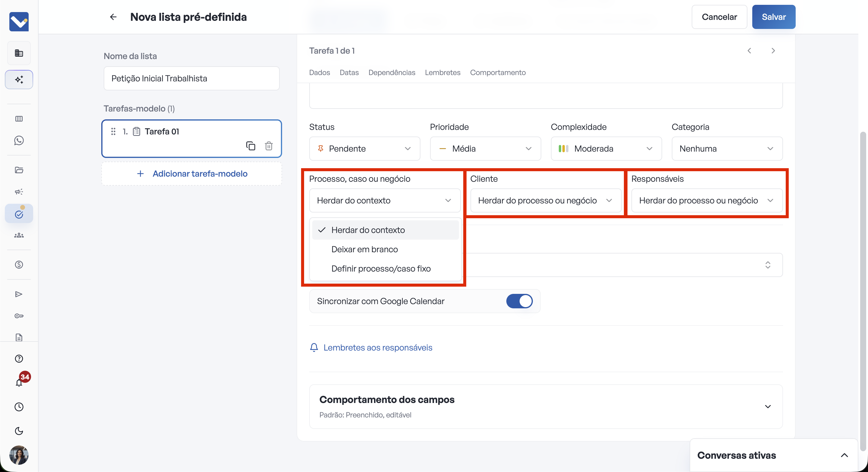Expand Comportamento dos campos section

coord(546,406)
